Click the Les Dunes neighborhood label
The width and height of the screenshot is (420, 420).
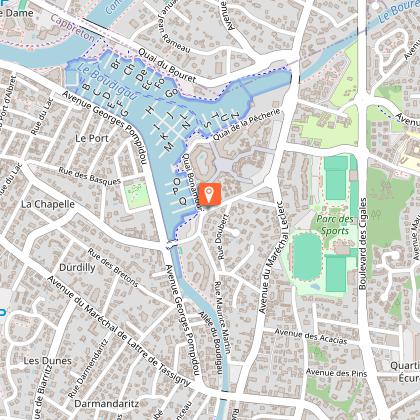click(48, 361)
